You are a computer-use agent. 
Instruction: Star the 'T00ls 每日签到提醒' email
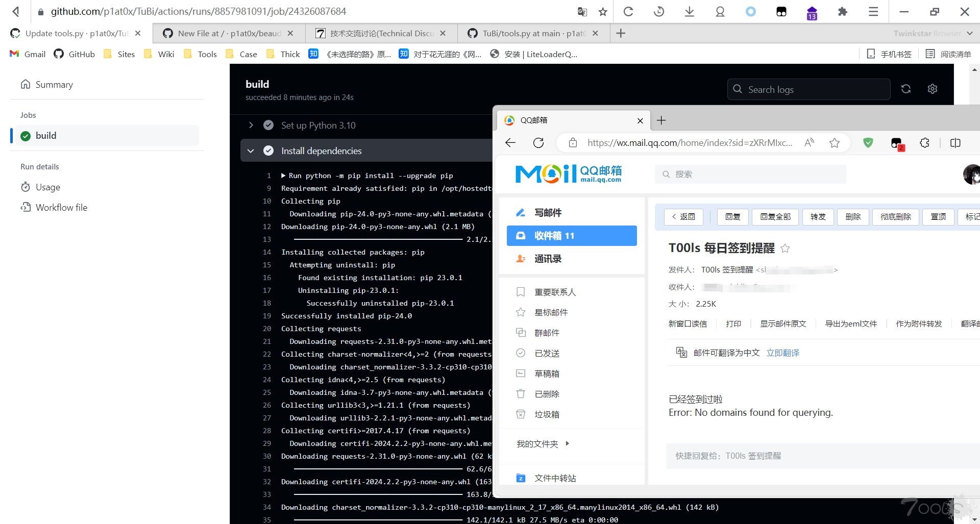(785, 248)
